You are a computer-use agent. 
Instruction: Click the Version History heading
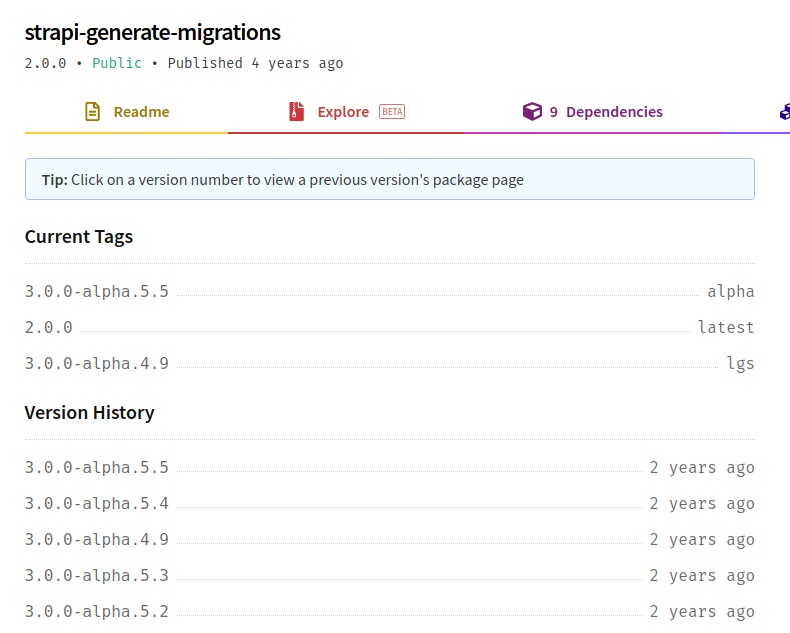coord(89,413)
